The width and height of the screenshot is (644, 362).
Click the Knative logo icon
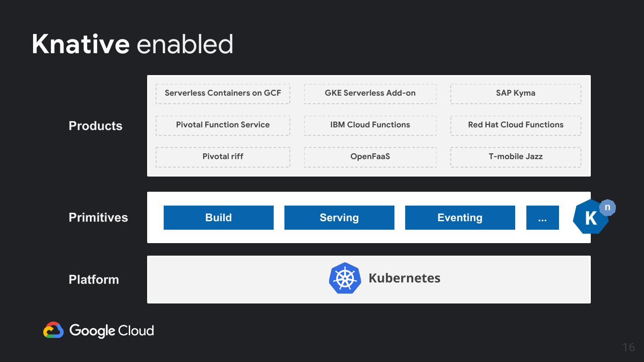(592, 217)
